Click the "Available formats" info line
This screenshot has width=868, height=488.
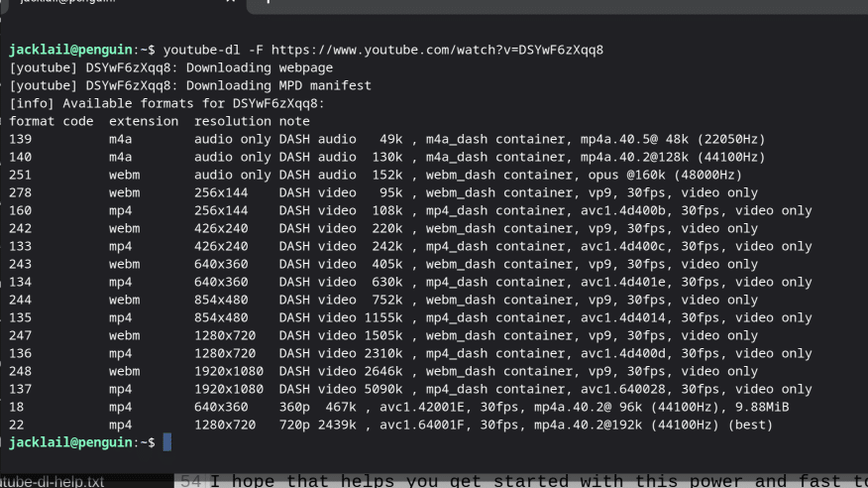[166, 103]
